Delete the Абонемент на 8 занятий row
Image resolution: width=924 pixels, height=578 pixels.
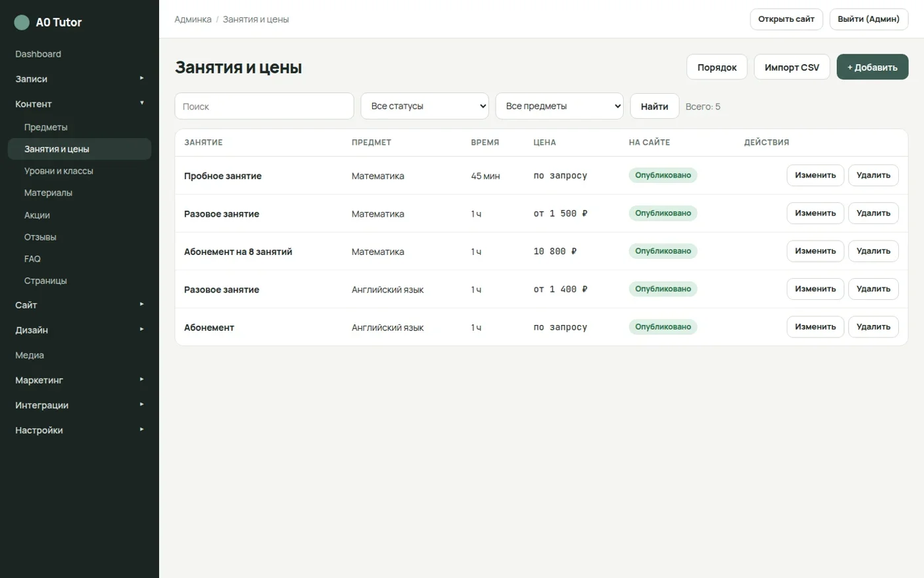(x=873, y=251)
